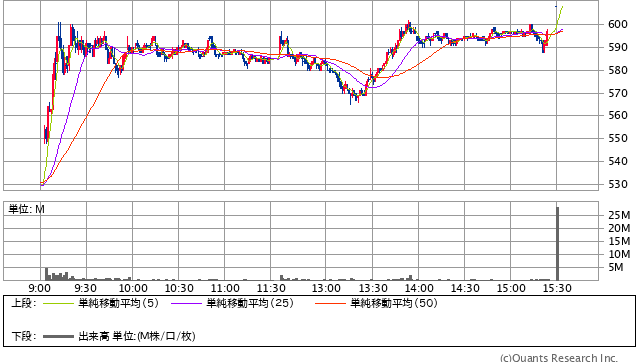The height and width of the screenshot is (362, 638).
Task: Click the 580 price axis label
Action: (618, 70)
